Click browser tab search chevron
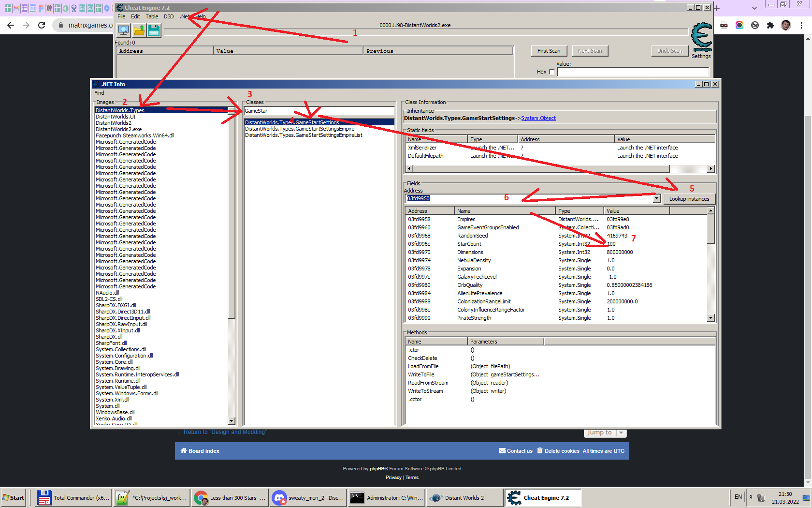Image resolution: width=812 pixels, height=508 pixels. [754, 8]
